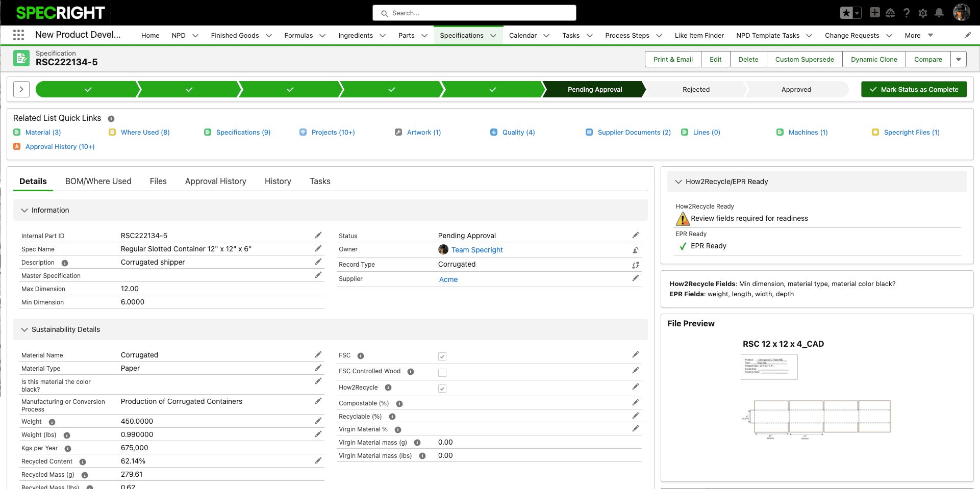Image resolution: width=980 pixels, height=489 pixels.
Task: Edit the Material Type pencil
Action: tap(318, 368)
